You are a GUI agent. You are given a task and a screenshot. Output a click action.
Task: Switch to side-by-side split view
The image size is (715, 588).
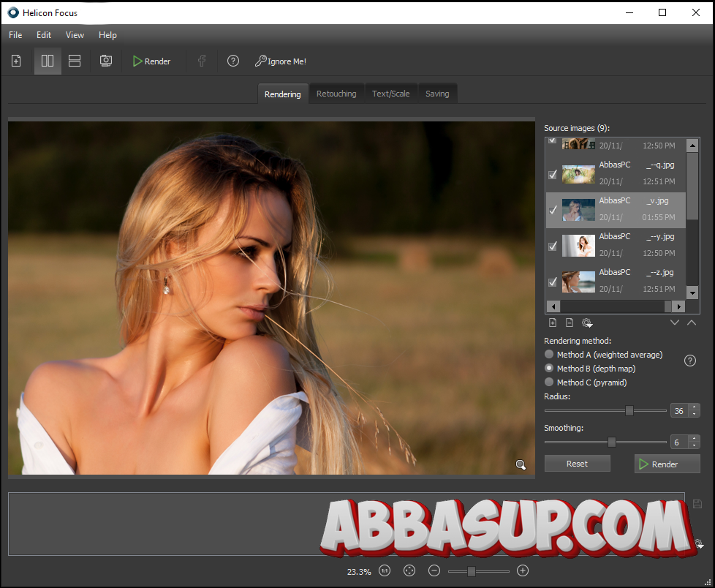48,61
